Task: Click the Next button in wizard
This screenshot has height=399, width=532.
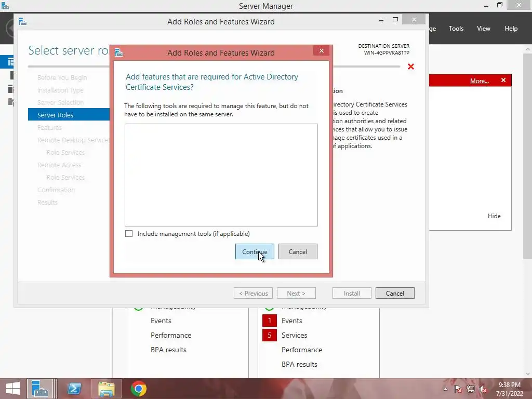Action: pos(296,293)
